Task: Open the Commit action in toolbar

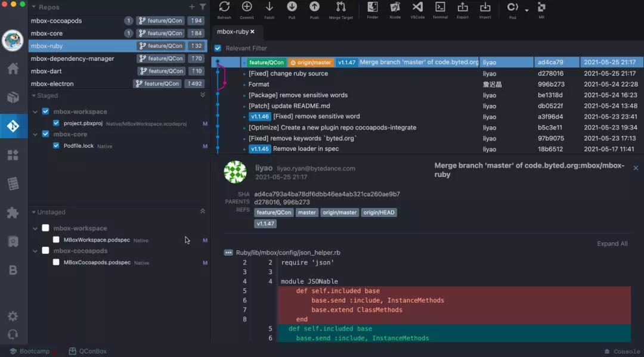Action: (x=247, y=8)
